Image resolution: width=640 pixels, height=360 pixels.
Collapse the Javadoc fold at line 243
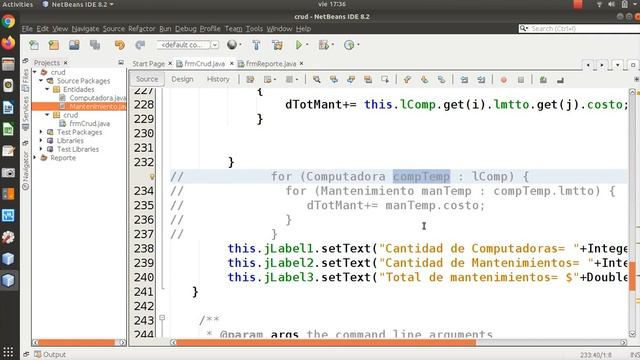click(162, 318)
